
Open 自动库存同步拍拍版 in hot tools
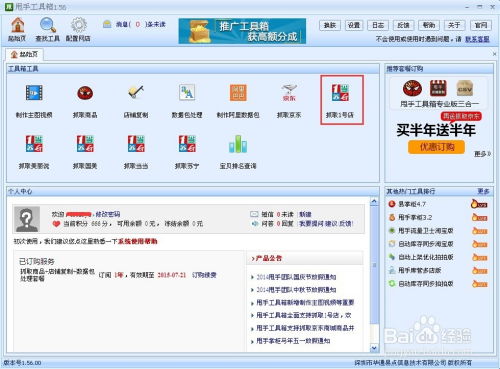pos(426,284)
